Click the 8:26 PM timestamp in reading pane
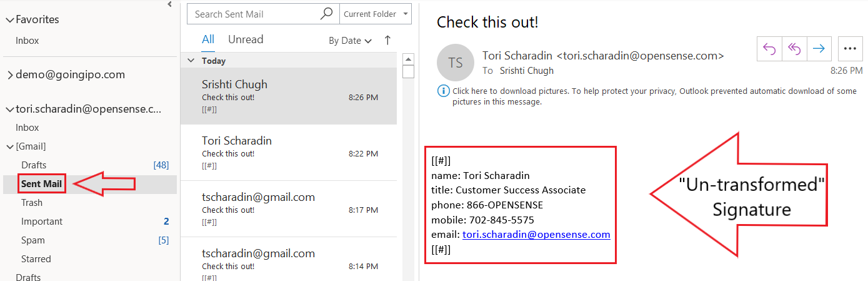The image size is (868, 281). pos(847,71)
